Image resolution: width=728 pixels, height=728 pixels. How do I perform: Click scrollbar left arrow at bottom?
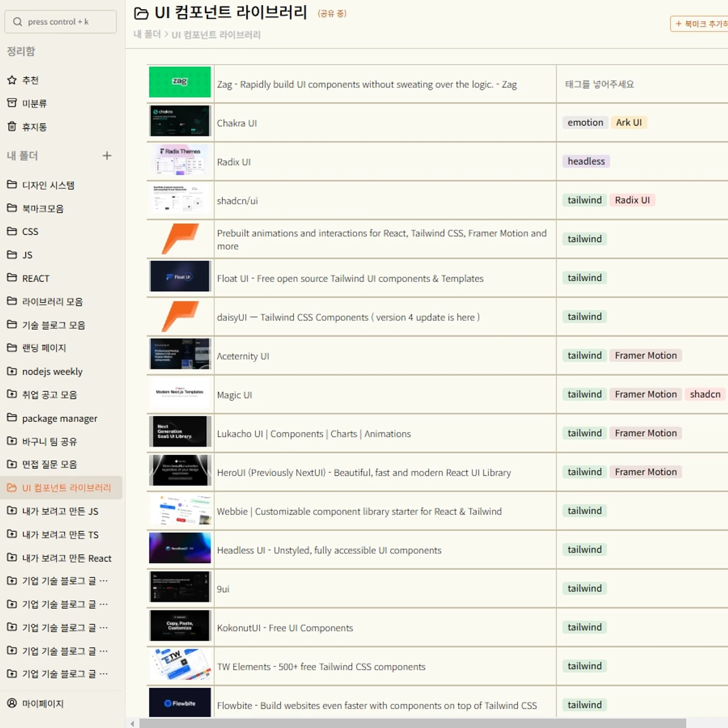(x=132, y=723)
